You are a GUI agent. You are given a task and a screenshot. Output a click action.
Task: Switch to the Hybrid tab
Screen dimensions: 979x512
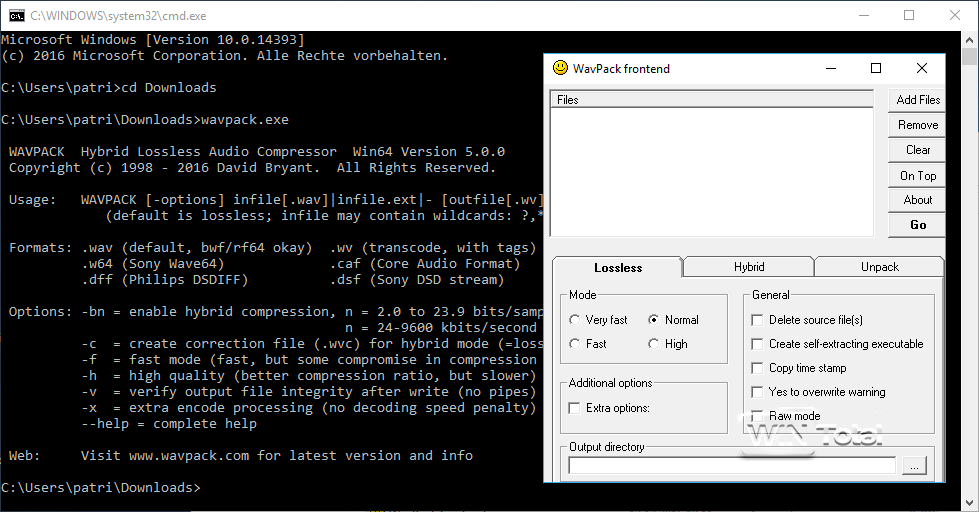[x=748, y=267]
